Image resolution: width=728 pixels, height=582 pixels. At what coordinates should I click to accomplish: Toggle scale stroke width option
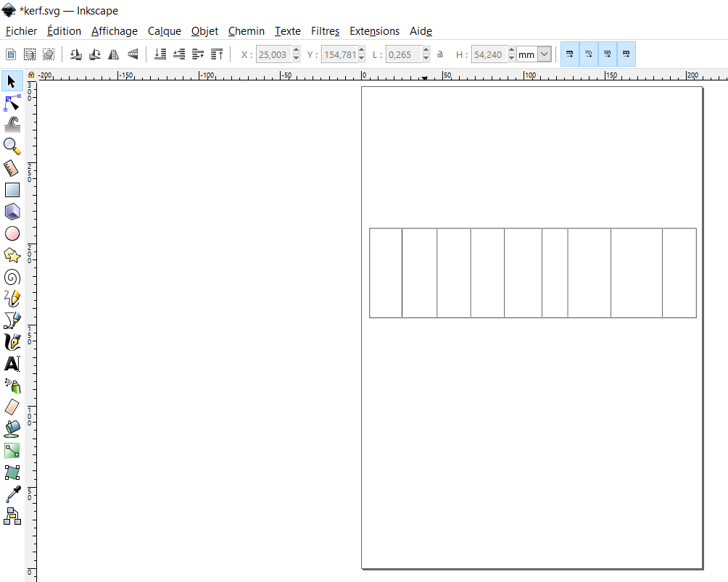(570, 54)
